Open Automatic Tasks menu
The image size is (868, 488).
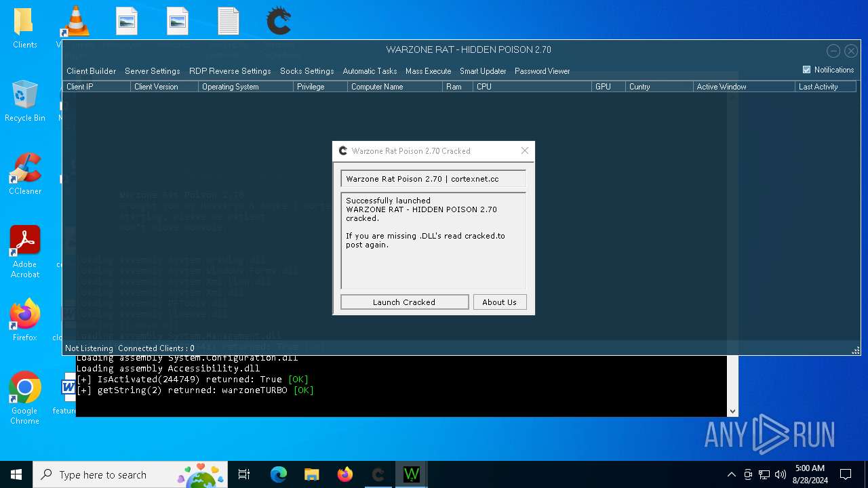(370, 70)
